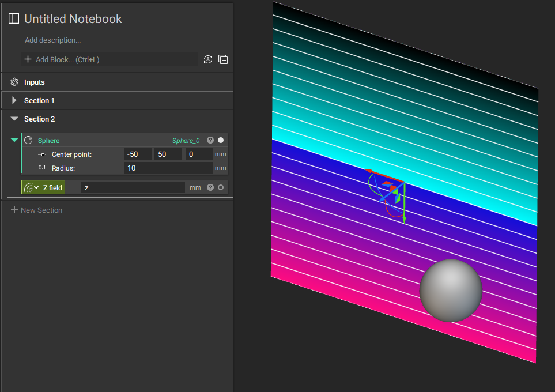Open help for the Sphere block
The image size is (555, 392).
point(210,140)
